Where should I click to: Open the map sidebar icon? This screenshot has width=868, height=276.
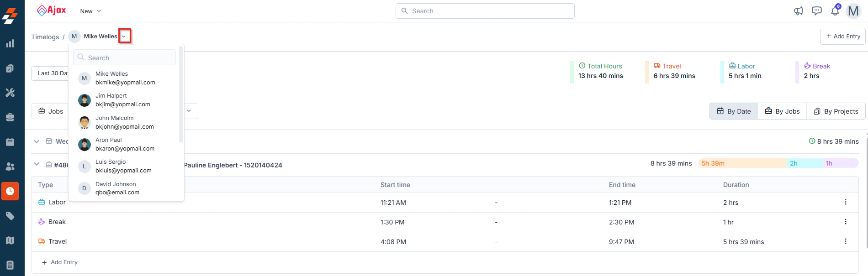coord(10,240)
